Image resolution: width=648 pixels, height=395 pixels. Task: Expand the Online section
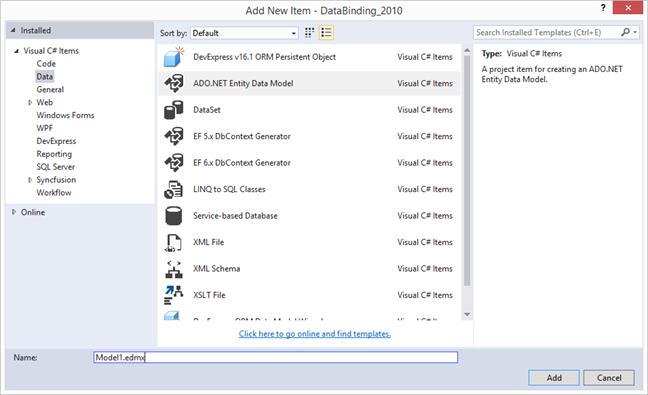pyautogui.click(x=14, y=212)
